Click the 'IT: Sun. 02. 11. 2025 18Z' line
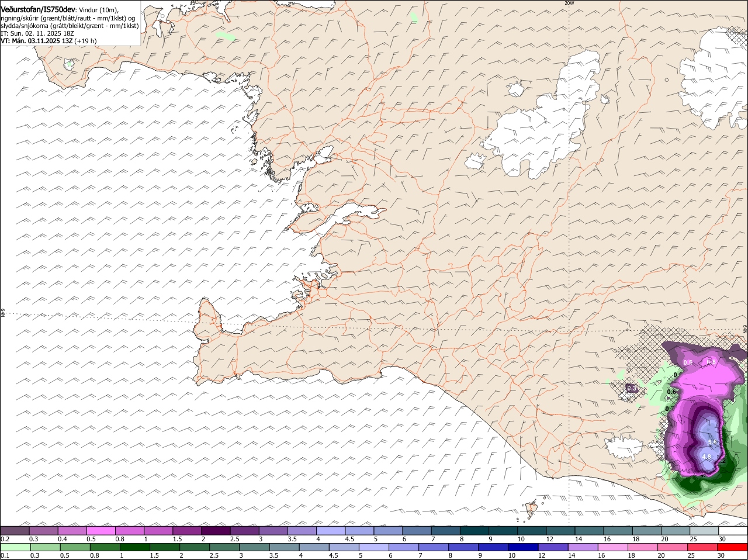Image resolution: width=748 pixels, height=560 pixels. 37,33
